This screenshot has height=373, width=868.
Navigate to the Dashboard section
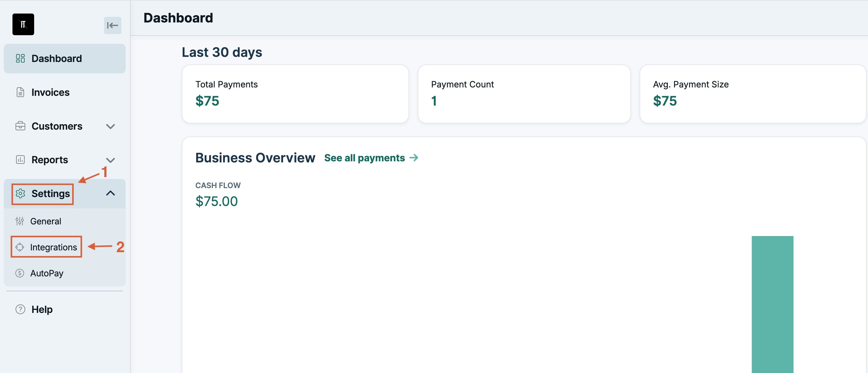pos(57,58)
